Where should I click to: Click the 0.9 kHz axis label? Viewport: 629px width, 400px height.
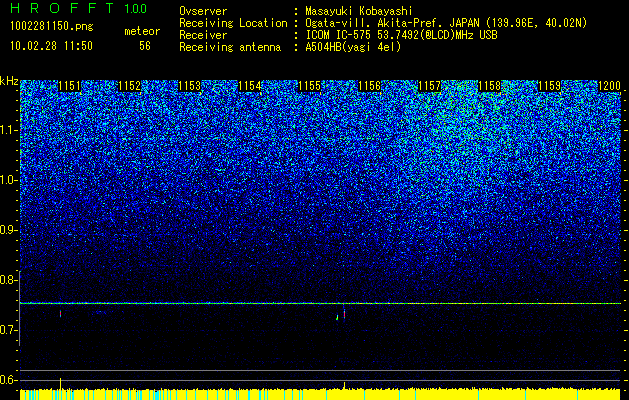9,230
